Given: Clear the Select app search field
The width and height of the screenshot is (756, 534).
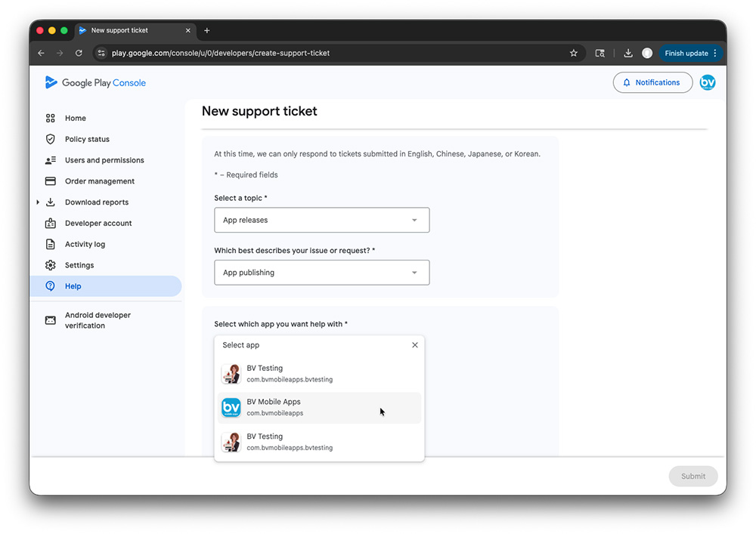Looking at the screenshot, I should [414, 344].
